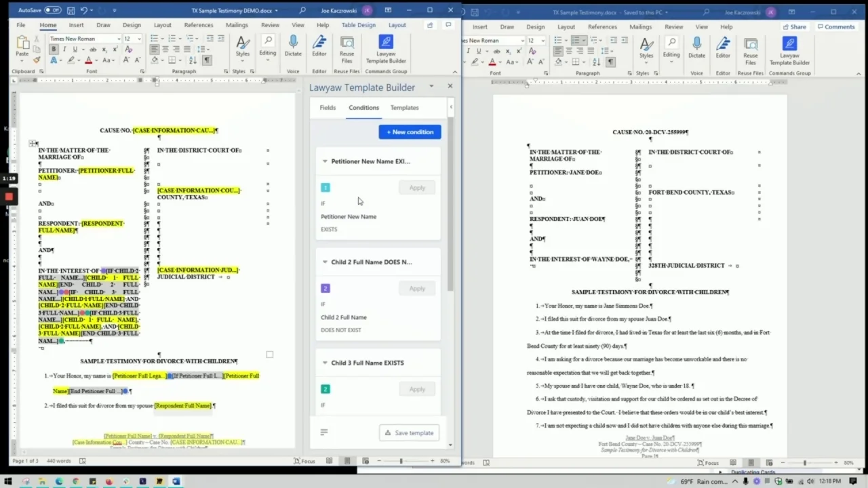Image resolution: width=868 pixels, height=488 pixels.
Task: Close the Lawyaw Template Builder panel
Action: click(x=450, y=86)
